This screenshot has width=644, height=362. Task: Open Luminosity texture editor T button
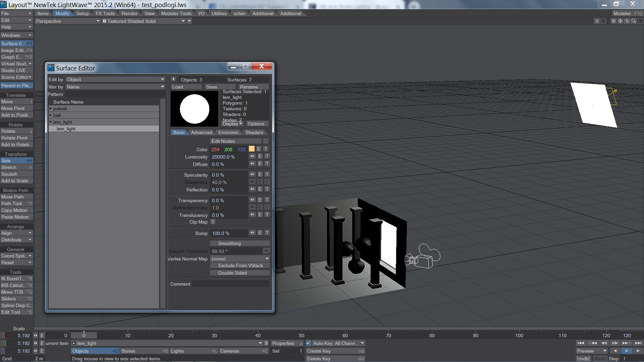tap(267, 157)
